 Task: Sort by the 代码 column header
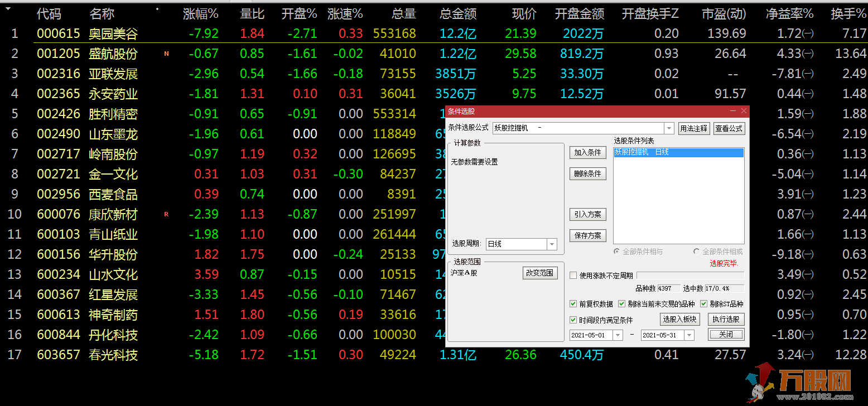click(x=49, y=14)
